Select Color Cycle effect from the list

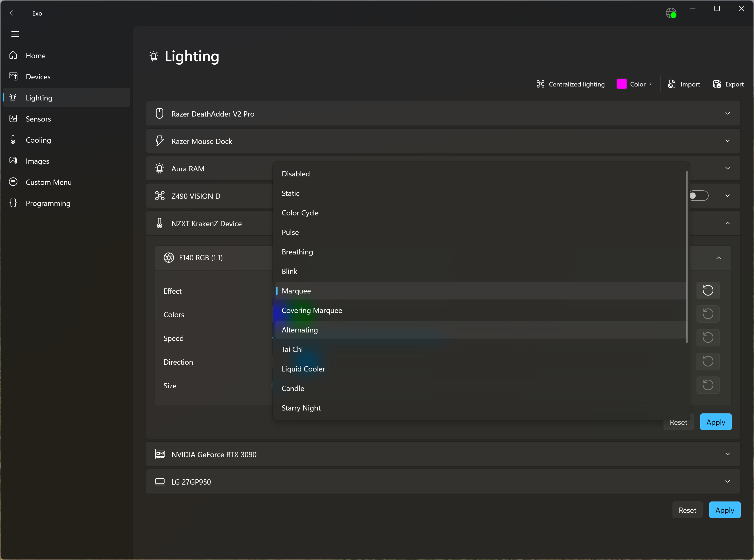coord(300,213)
